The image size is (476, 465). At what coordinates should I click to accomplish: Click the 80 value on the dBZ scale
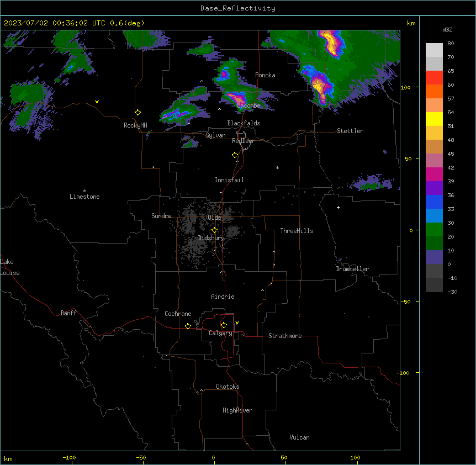451,44
